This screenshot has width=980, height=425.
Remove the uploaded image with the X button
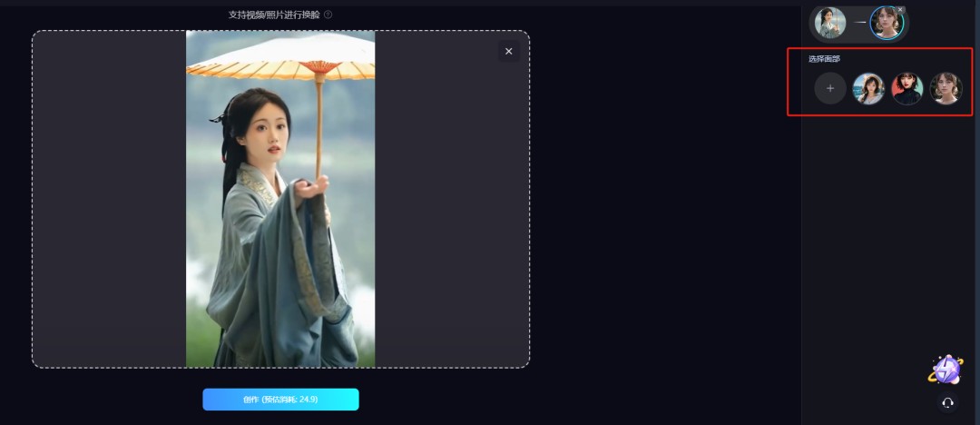[508, 52]
